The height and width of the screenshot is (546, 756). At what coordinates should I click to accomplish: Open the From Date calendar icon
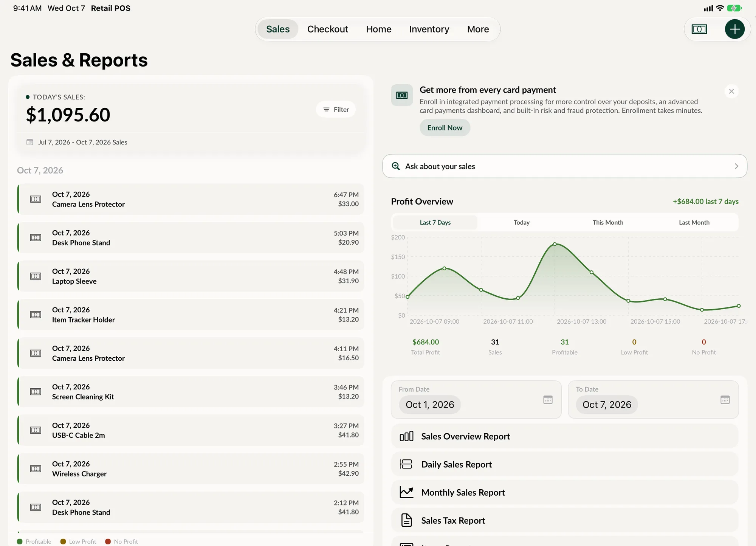click(548, 400)
